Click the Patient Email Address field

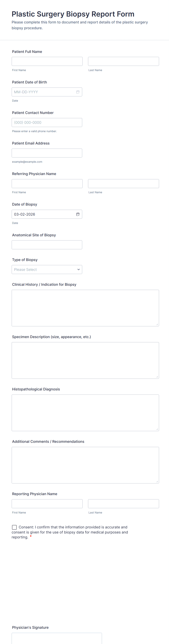point(47,153)
